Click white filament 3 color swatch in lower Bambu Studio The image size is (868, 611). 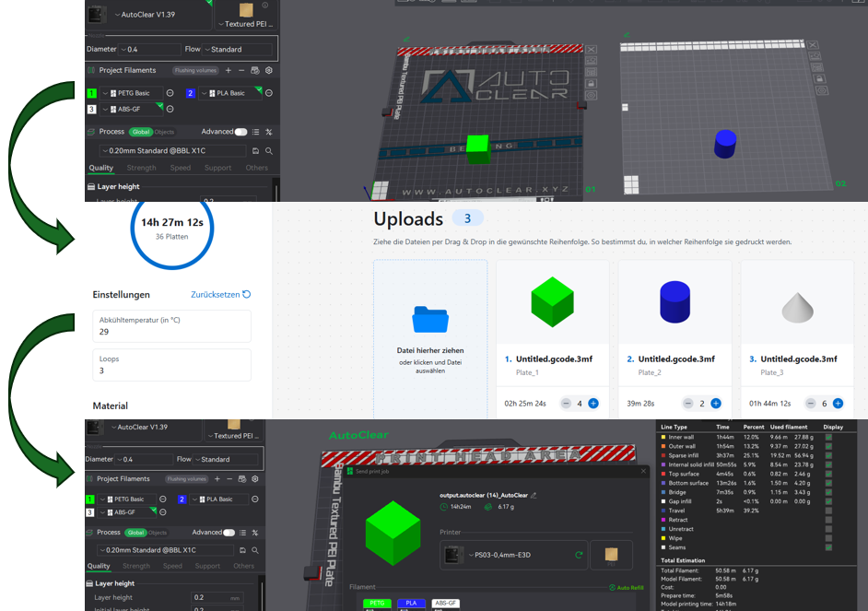click(89, 512)
